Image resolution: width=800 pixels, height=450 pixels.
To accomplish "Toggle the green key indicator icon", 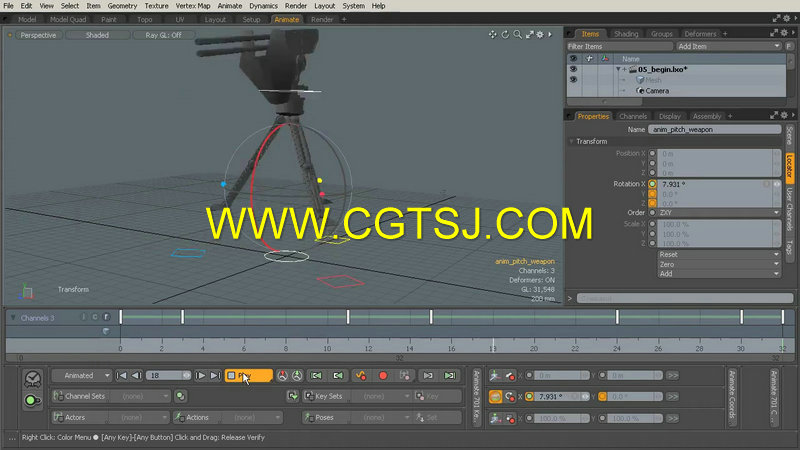I will click(x=33, y=401).
